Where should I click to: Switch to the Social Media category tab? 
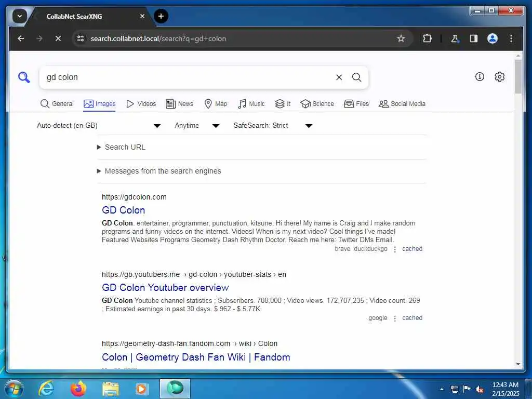[x=402, y=104]
